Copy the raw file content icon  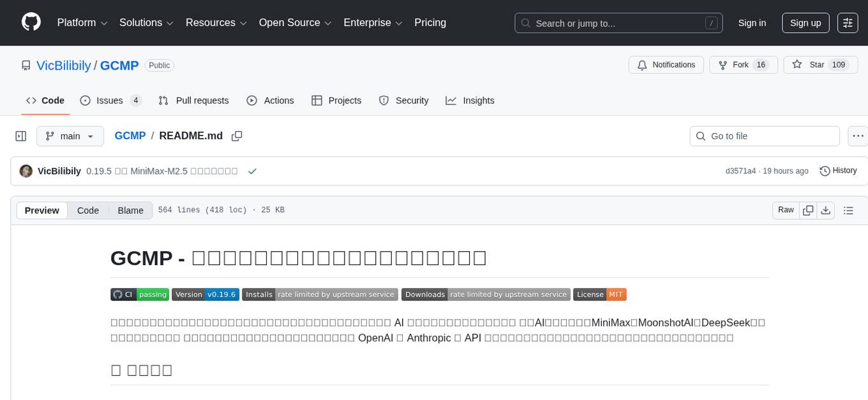tap(808, 210)
